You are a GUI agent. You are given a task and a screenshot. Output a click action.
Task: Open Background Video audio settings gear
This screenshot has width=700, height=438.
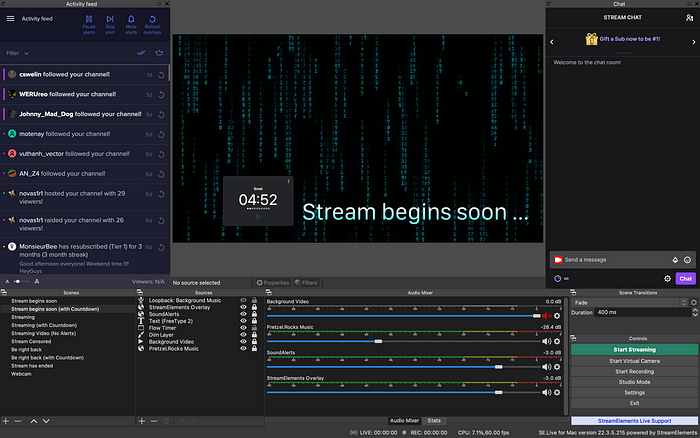tap(557, 316)
